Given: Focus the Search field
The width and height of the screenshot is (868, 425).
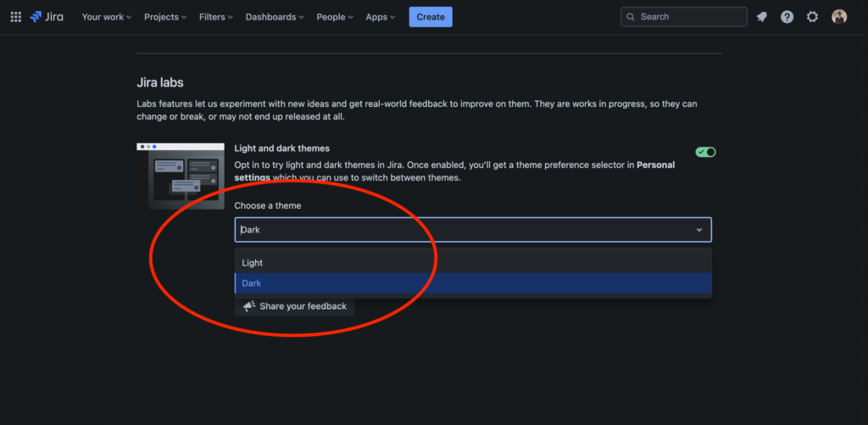Looking at the screenshot, I should pyautogui.click(x=684, y=17).
